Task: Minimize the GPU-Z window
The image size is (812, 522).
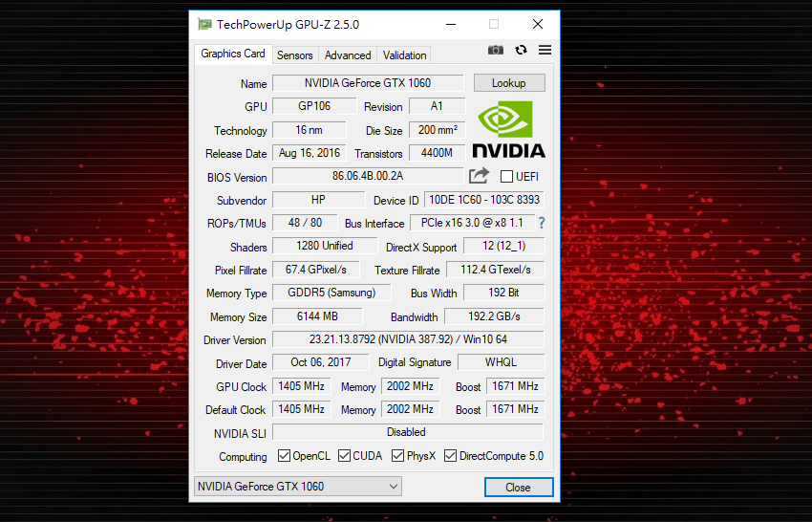Action: (x=451, y=24)
